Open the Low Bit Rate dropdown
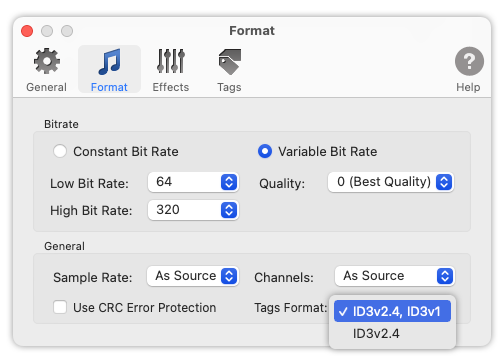 193,182
